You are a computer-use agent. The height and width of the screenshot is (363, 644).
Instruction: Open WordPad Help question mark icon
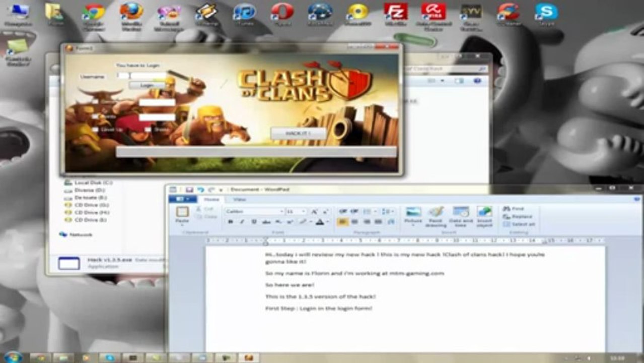637,199
